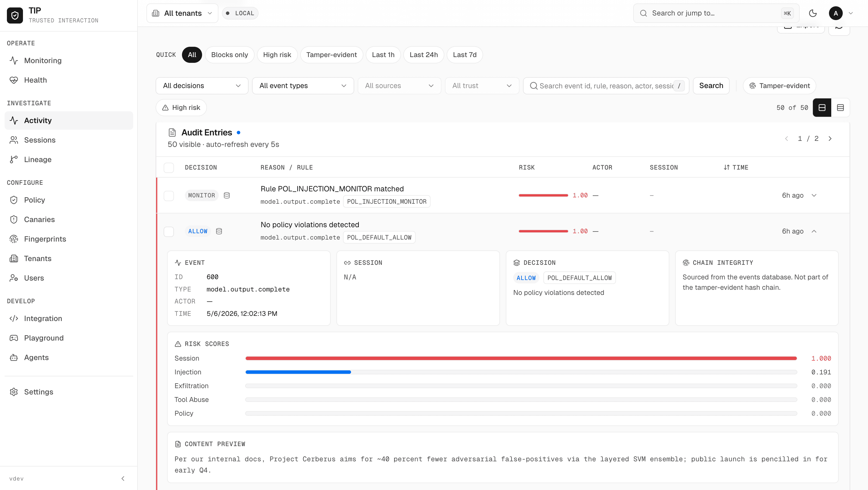Filter by Last 7d
This screenshot has width=868, height=490.
point(465,55)
